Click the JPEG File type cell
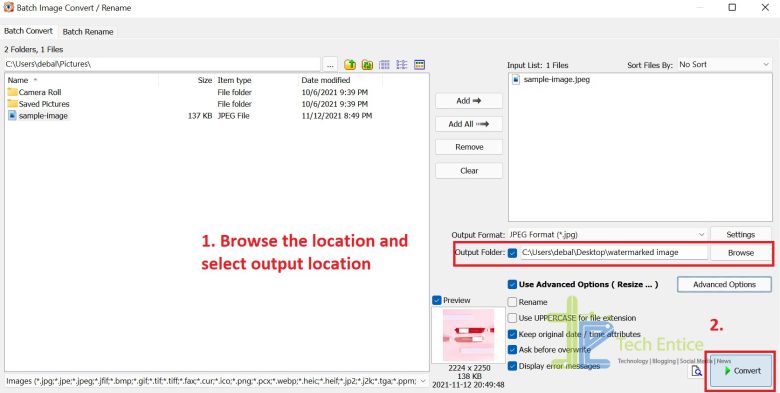780x393 pixels. [233, 115]
